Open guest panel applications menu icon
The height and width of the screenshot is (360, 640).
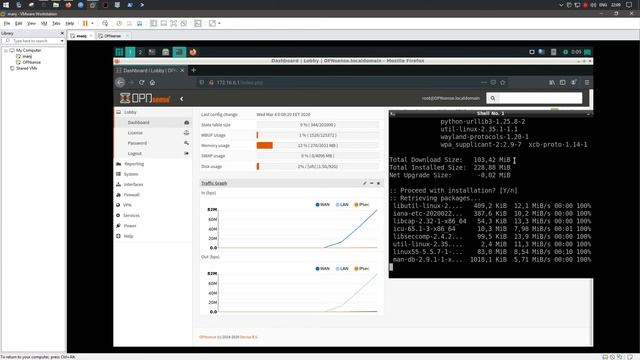[119, 52]
